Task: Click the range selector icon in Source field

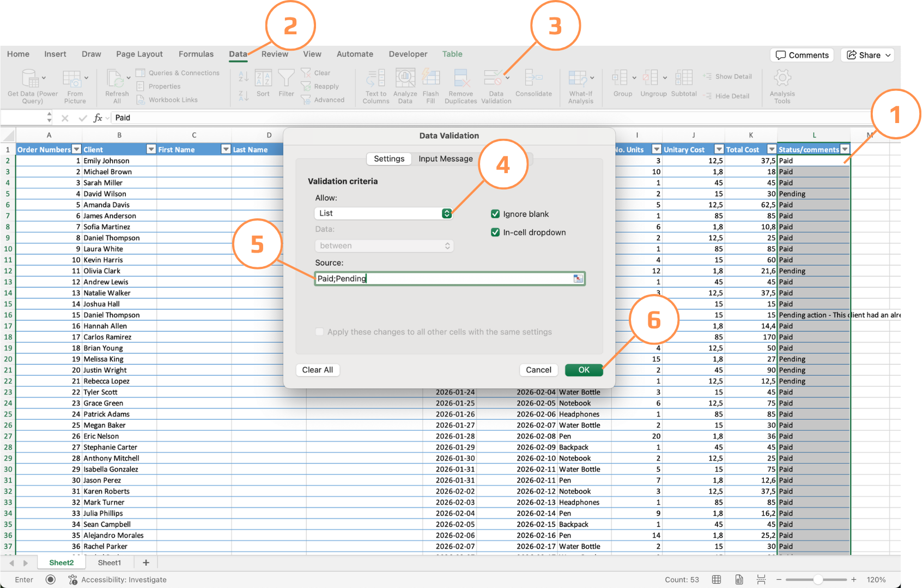Action: (x=578, y=279)
